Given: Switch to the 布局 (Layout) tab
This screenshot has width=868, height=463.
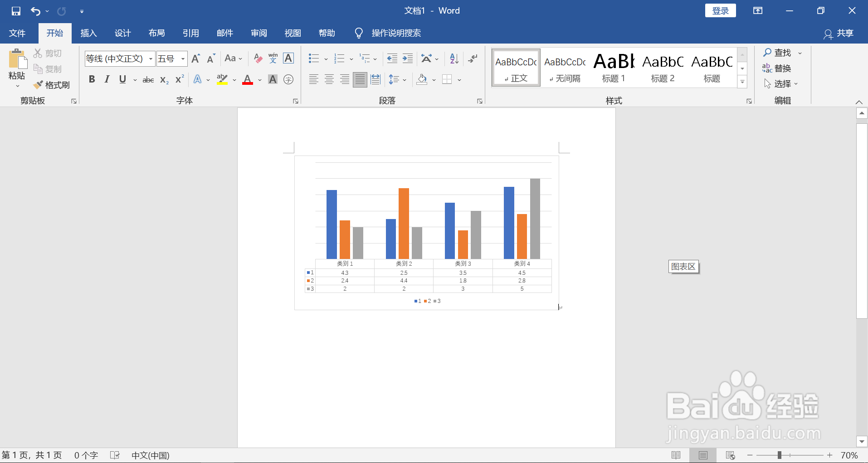Looking at the screenshot, I should point(156,33).
